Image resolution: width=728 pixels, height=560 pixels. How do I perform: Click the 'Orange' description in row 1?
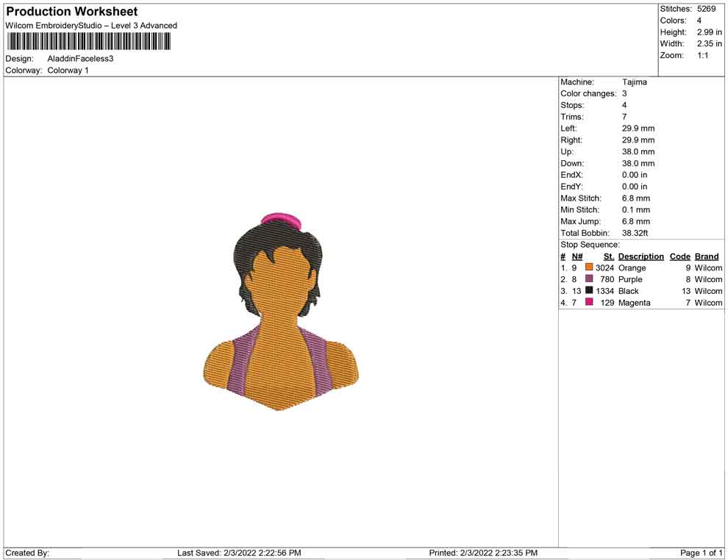(x=632, y=268)
